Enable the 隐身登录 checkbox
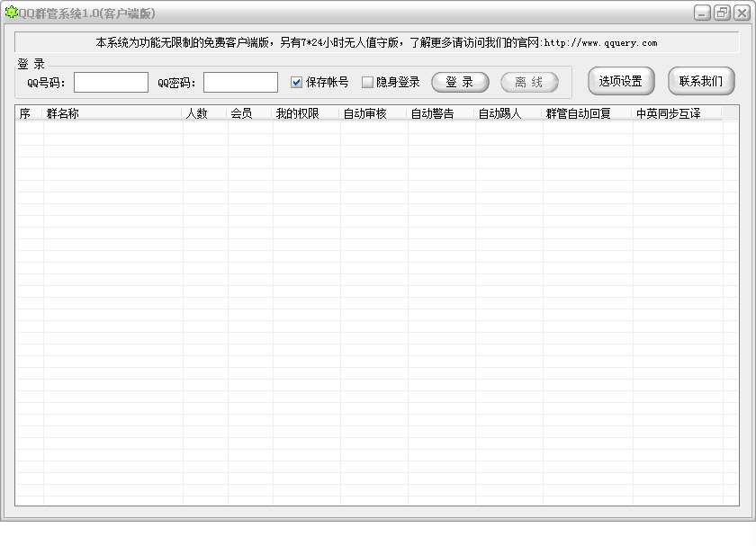The image size is (756, 546). [x=367, y=83]
